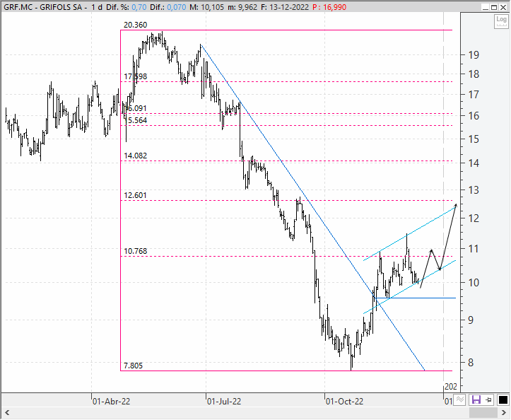Click the 7.805 Fibonacci level label

134,366
